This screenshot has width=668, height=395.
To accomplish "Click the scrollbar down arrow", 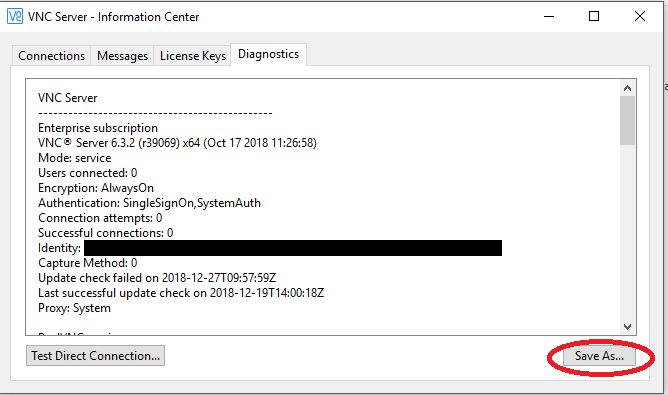I will point(627,327).
